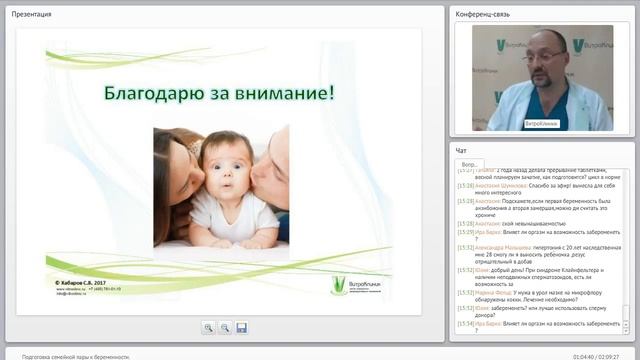Click the presenter's webcam video
Image resolution: width=640 pixels, height=360 pixels.
point(542,78)
